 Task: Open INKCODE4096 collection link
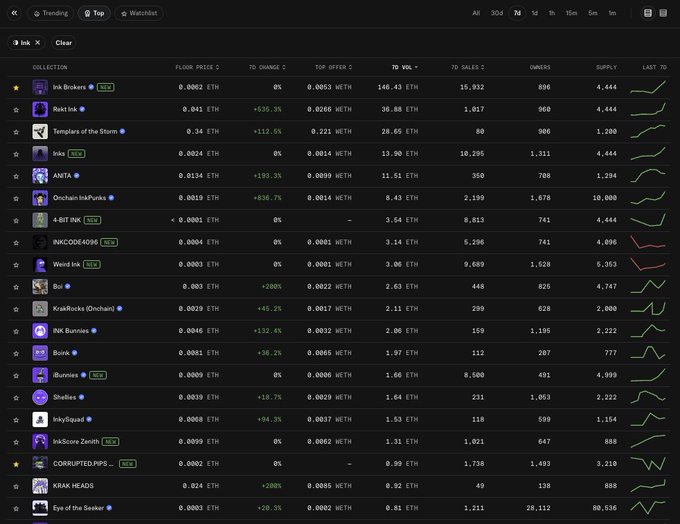75,242
